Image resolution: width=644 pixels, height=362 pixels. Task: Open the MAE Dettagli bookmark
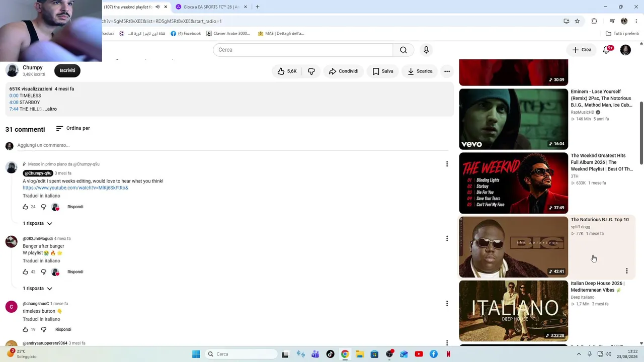click(x=281, y=34)
